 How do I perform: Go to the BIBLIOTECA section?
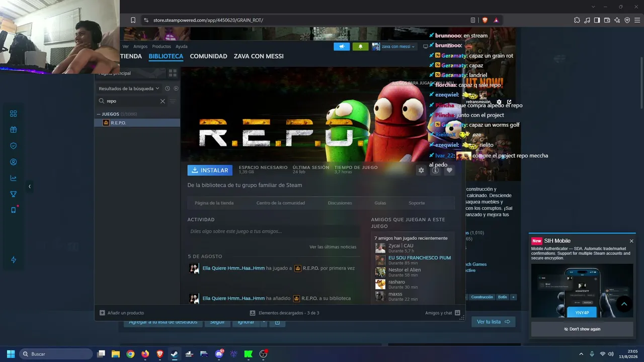[x=166, y=56]
